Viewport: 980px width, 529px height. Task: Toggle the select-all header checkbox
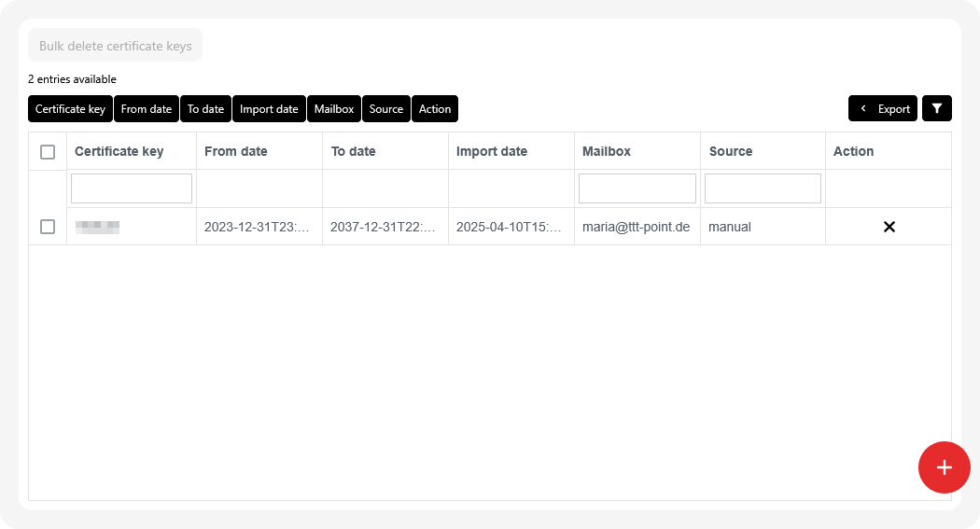(48, 152)
